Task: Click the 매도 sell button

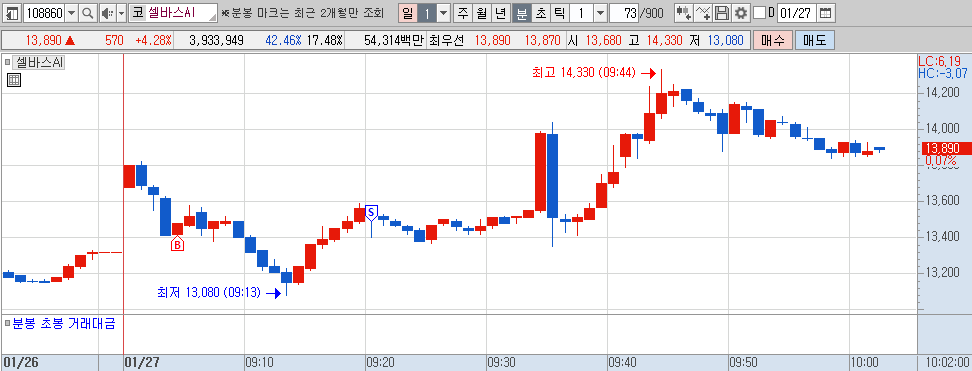Action: coord(815,41)
